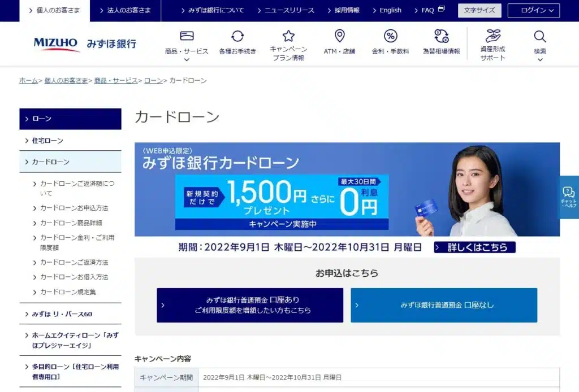579x392 pixels.
Task: Click the external window icon beside FAQ
Action: (x=441, y=9)
